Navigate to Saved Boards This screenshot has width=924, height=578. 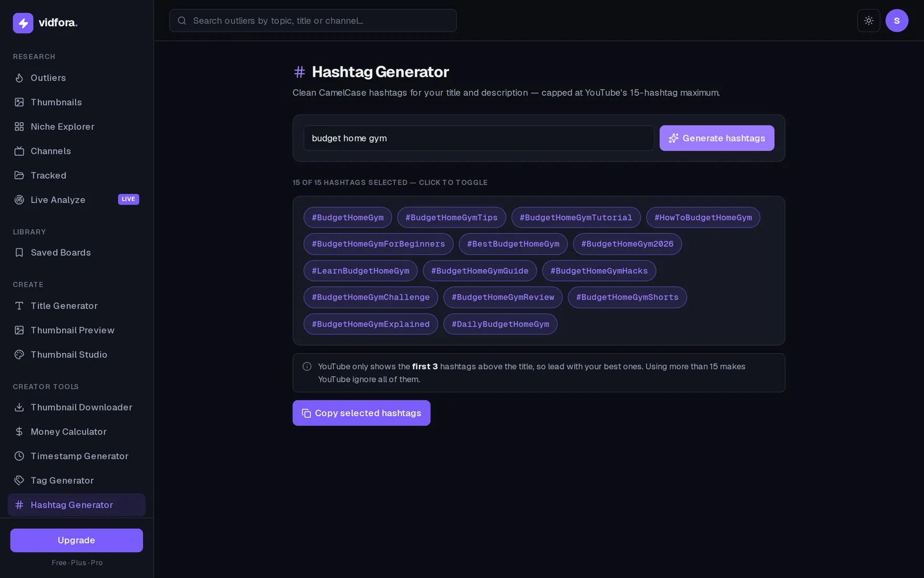(77, 253)
